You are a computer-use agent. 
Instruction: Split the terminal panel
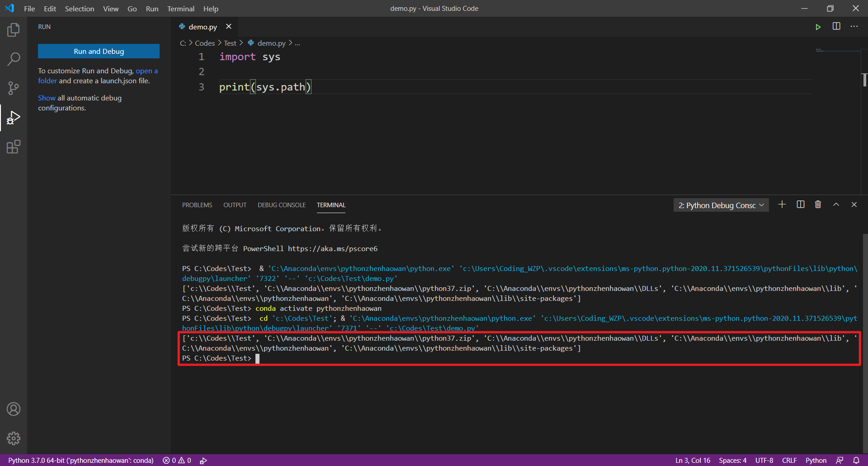tap(800, 204)
